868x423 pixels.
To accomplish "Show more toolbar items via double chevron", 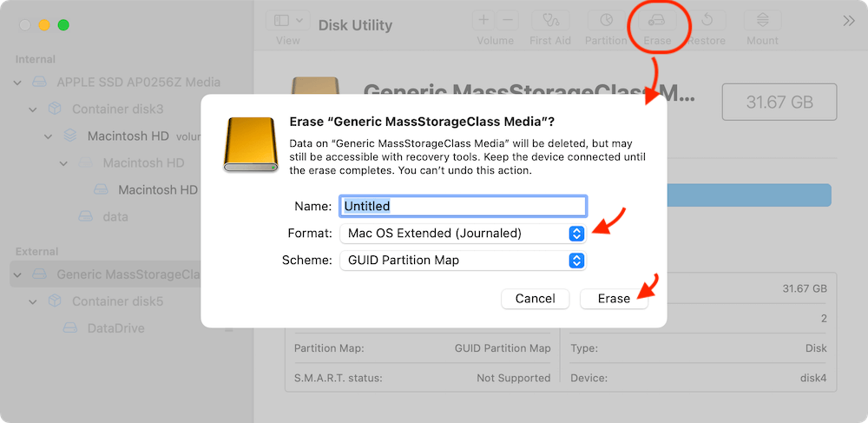I will point(849,21).
